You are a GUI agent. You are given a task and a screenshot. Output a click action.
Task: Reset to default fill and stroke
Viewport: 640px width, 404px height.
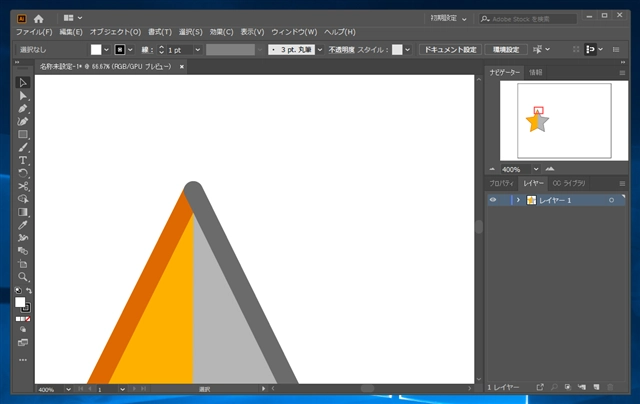(18, 291)
